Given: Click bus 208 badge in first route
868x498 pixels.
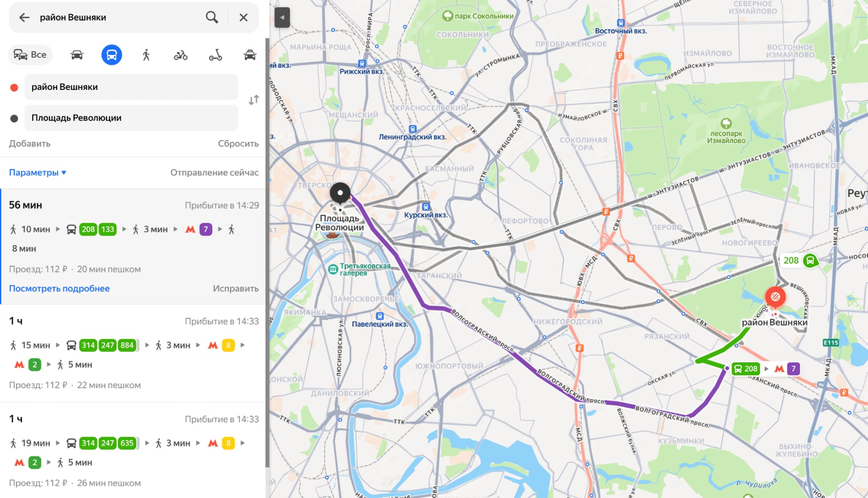Looking at the screenshot, I should (x=88, y=230).
